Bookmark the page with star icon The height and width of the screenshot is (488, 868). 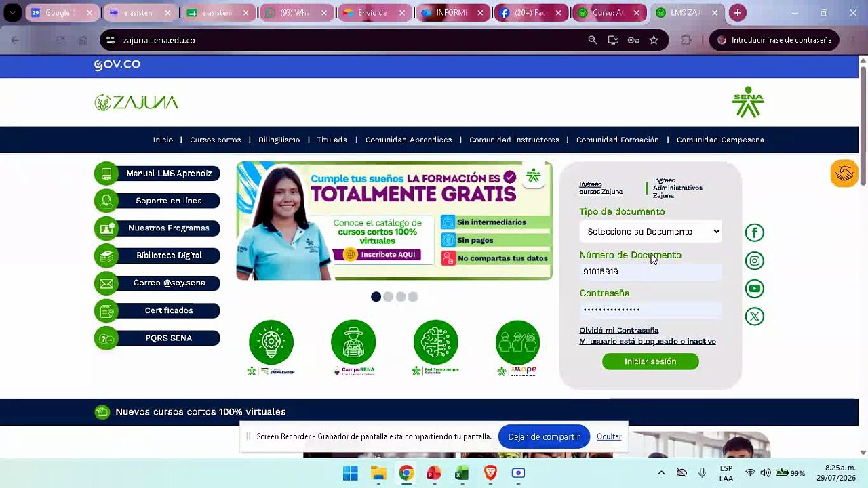coord(654,40)
